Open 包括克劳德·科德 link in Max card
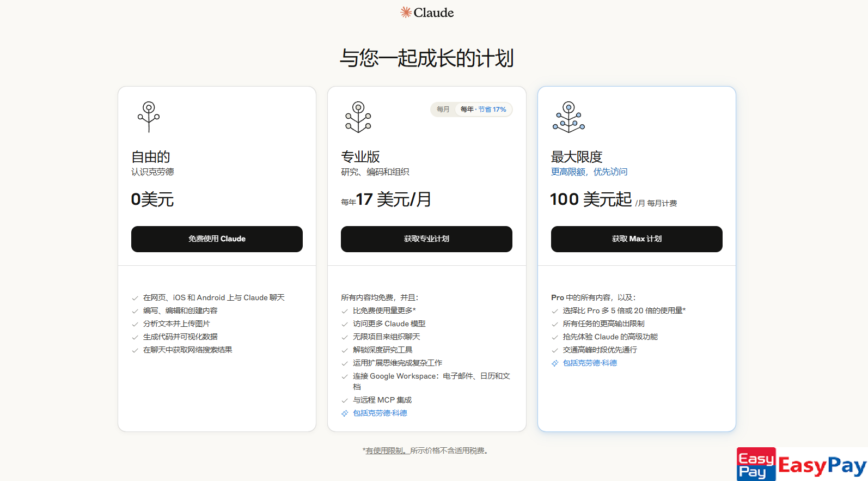Viewport: 868px width, 481px height. click(590, 363)
